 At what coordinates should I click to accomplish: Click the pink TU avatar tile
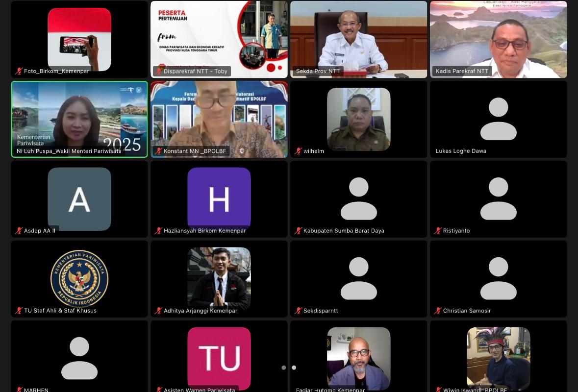[219, 358]
